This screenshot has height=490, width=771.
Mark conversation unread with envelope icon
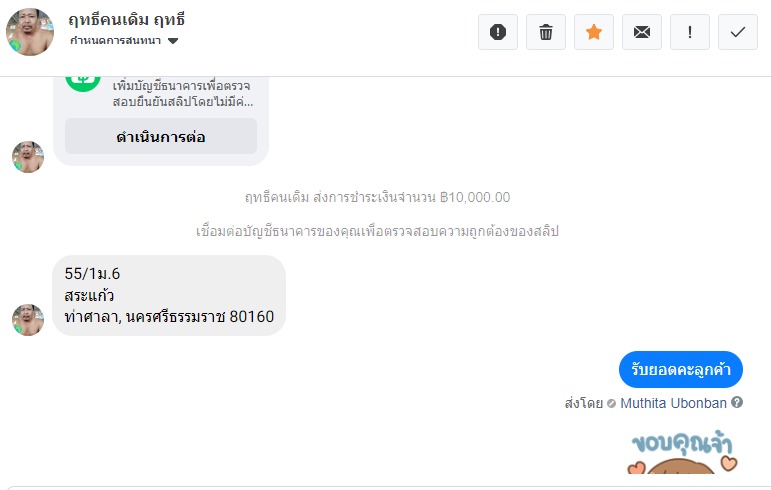click(642, 32)
